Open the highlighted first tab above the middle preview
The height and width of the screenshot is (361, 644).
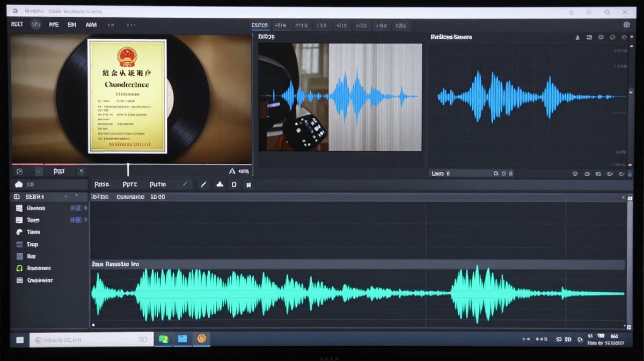pos(260,25)
